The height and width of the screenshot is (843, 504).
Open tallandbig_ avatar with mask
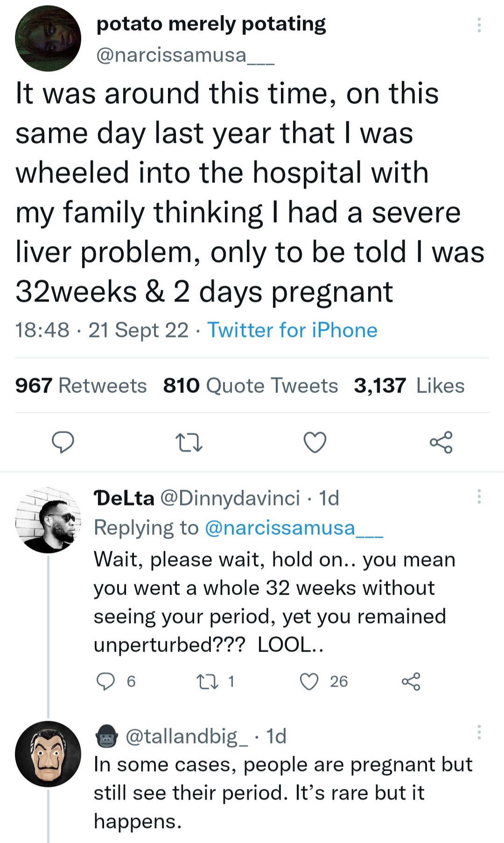coord(48,754)
